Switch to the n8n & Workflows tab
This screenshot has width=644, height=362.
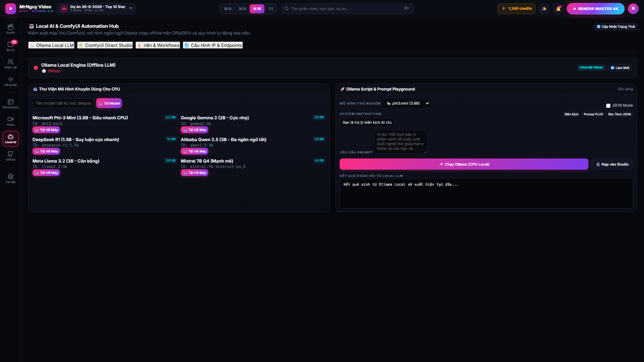point(158,45)
